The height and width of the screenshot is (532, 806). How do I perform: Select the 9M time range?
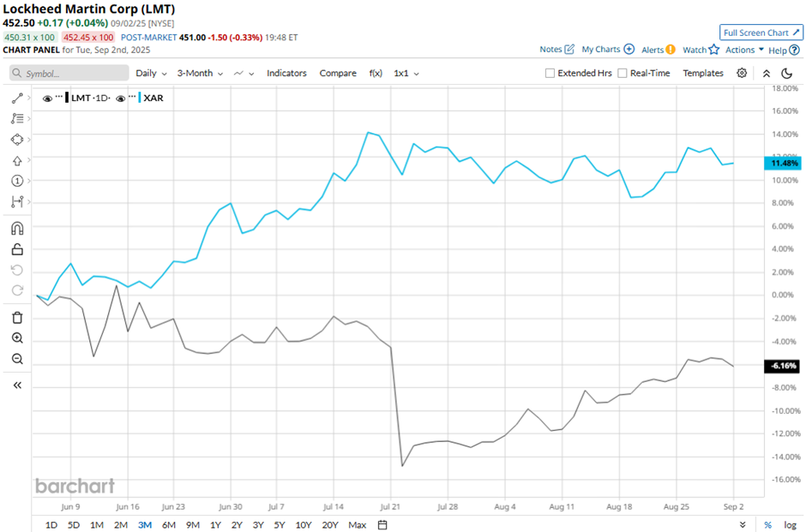click(193, 525)
